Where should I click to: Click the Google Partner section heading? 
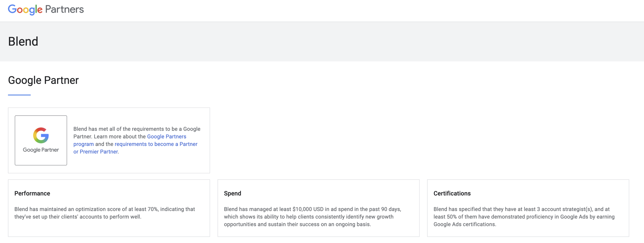43,80
